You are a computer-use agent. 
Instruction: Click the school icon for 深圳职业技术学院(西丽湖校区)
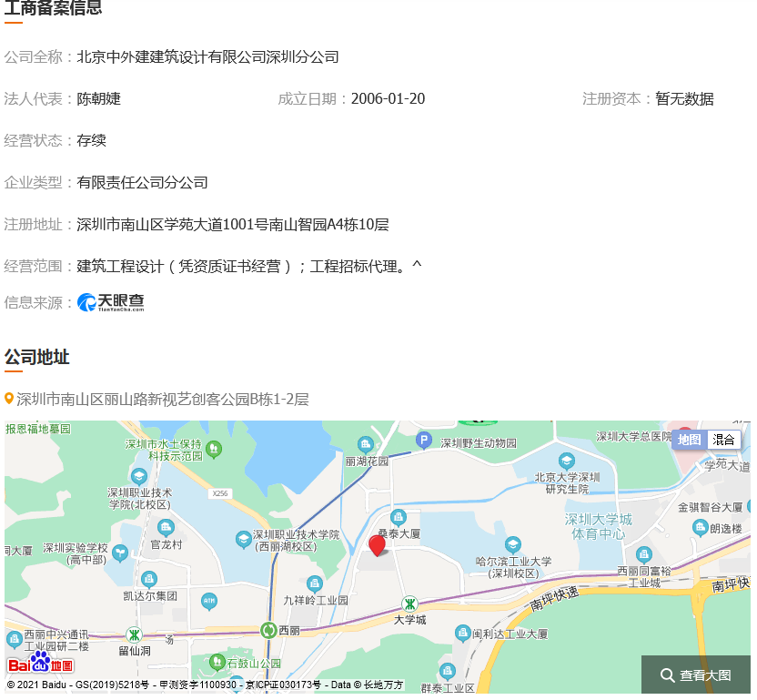(243, 539)
